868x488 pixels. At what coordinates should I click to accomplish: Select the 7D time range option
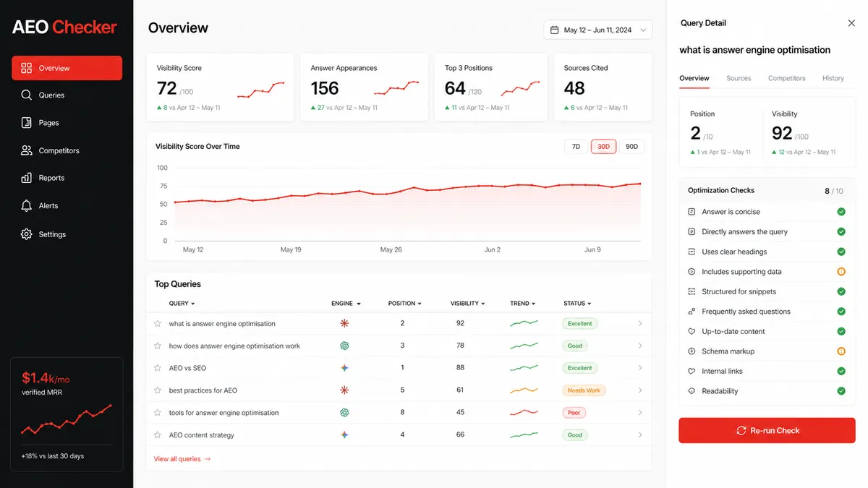(576, 147)
